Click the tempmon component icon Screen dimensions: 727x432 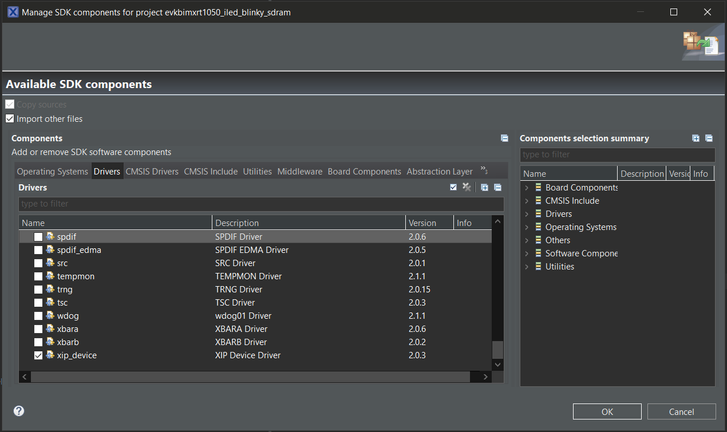[x=50, y=276]
